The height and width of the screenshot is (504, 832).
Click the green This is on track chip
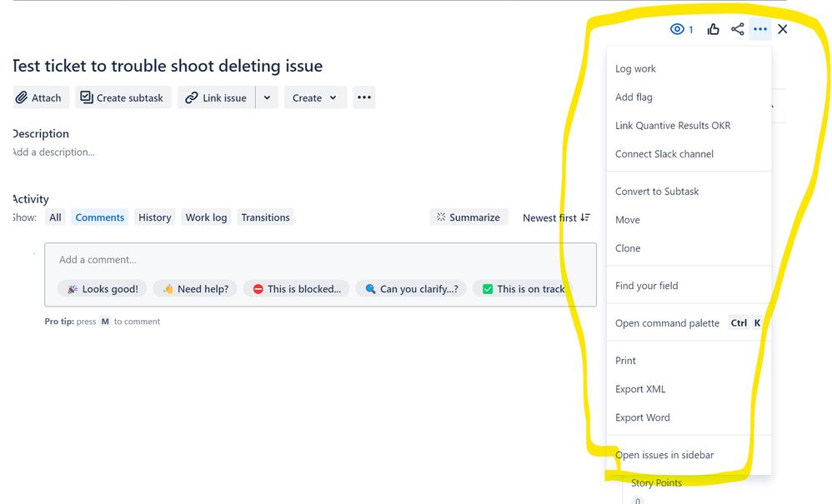click(x=524, y=288)
